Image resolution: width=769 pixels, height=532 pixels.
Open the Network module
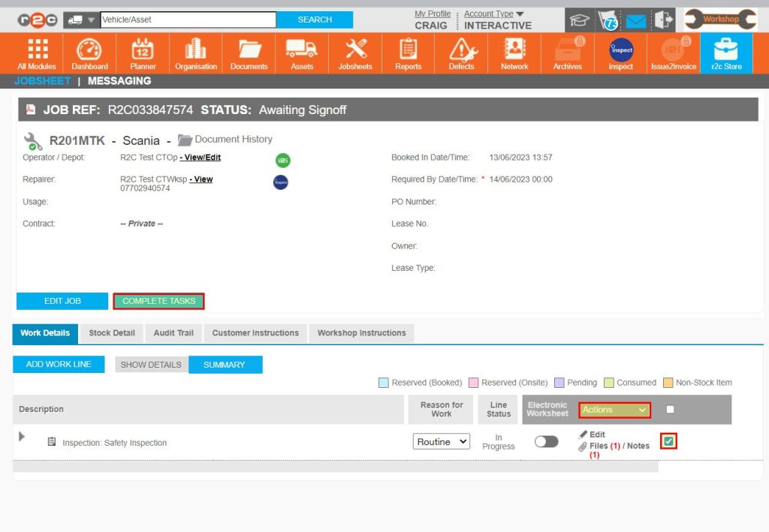pyautogui.click(x=514, y=53)
